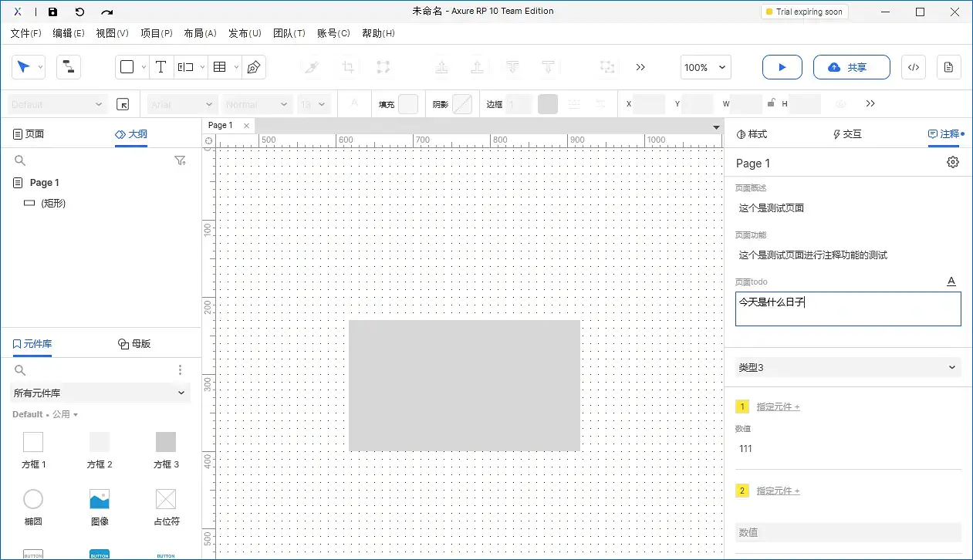Expand the 类型3 dropdown in notes panel

(x=848, y=368)
